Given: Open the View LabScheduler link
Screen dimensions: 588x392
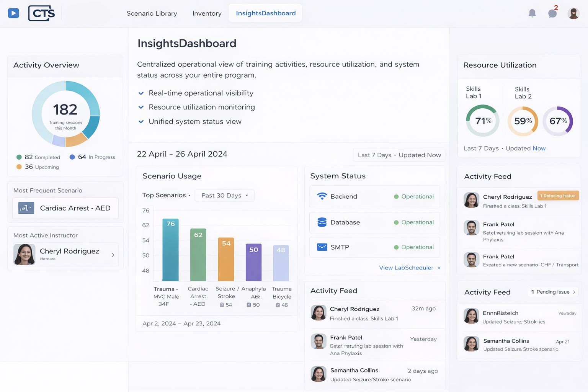Looking at the screenshot, I should 410,268.
